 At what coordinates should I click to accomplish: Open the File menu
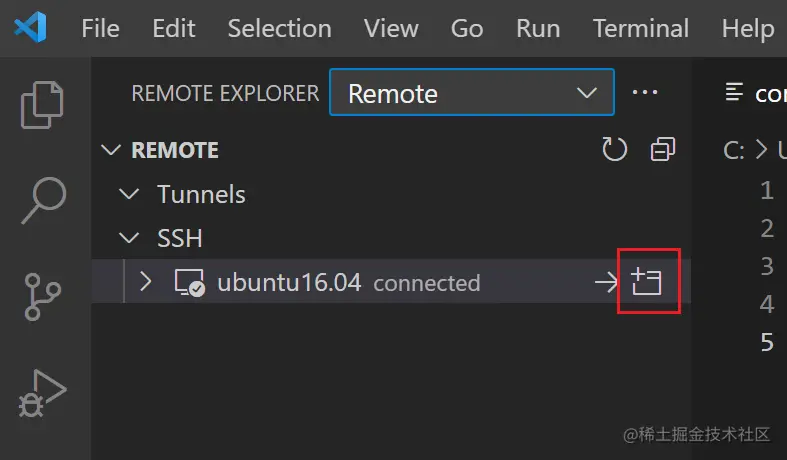coord(100,28)
